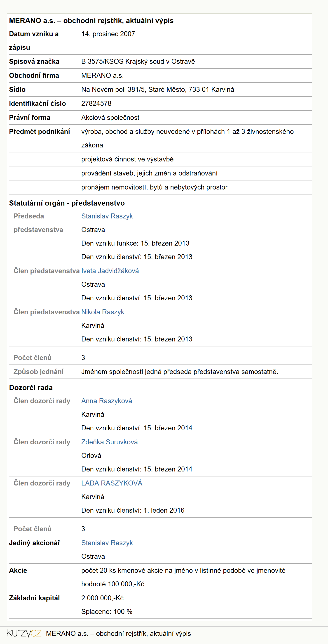
Task: Select the MERANO a.s. page heading
Action: (x=91, y=21)
